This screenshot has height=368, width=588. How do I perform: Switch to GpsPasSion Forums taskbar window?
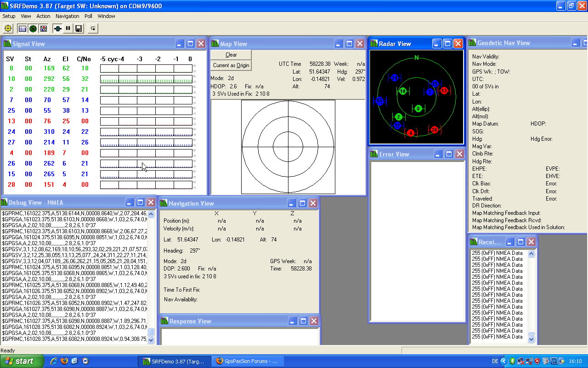(248, 361)
